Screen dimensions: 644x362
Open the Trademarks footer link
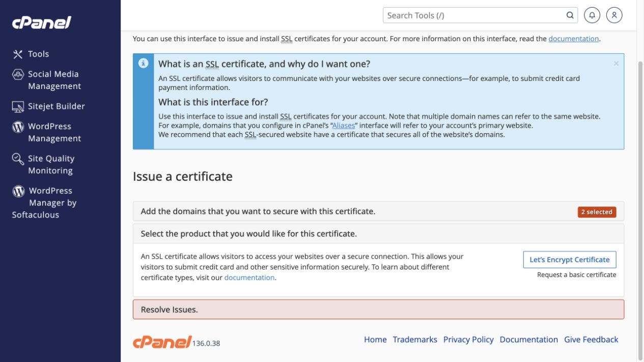pos(415,340)
